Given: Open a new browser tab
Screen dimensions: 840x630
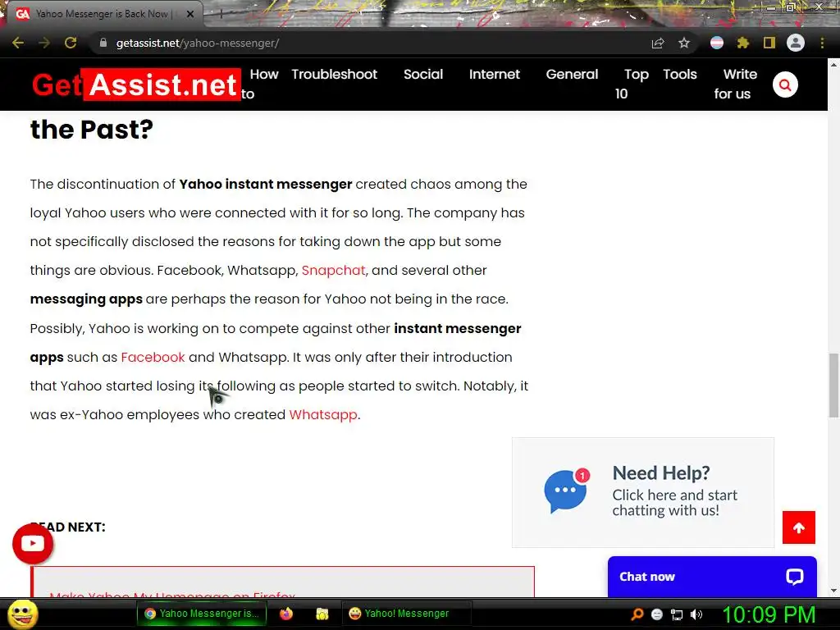Looking at the screenshot, I should coord(221,15).
